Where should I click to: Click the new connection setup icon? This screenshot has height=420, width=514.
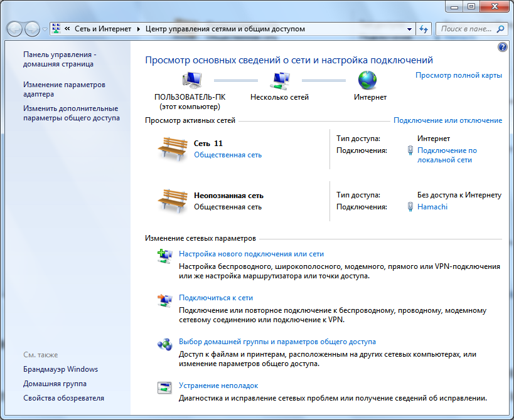click(164, 256)
